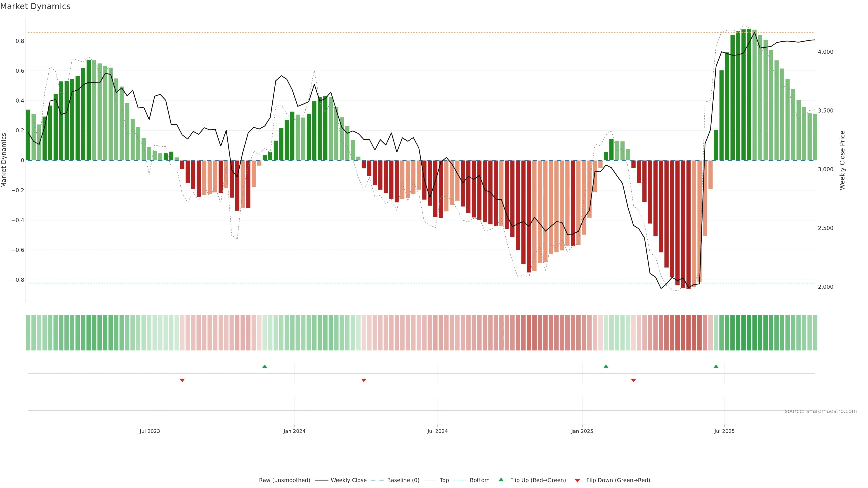Click the last red flip-down triangle marker
The height and width of the screenshot is (488, 868).
point(633,380)
